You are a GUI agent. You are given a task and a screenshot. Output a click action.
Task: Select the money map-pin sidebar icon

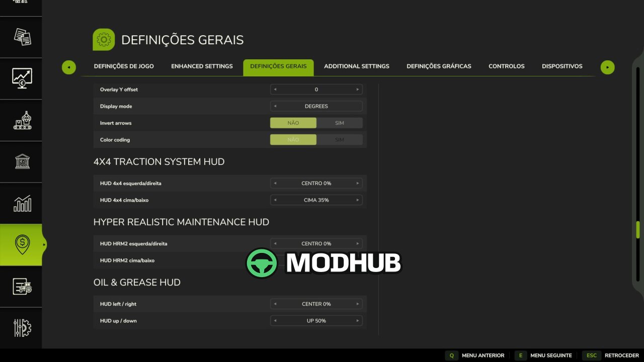(x=22, y=245)
